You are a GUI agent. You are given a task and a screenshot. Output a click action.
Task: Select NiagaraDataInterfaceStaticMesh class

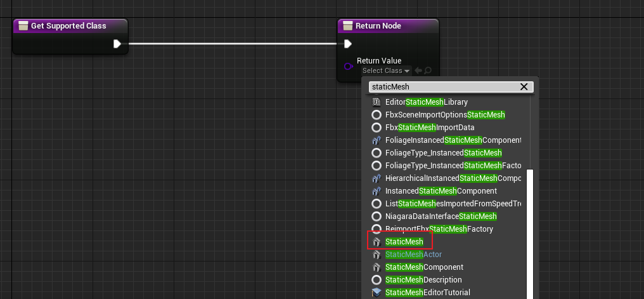click(441, 216)
